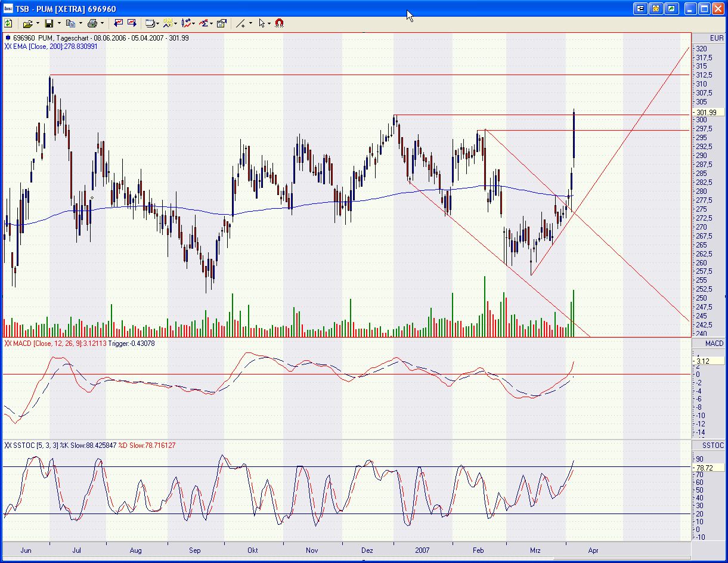Viewport: 728px width, 563px height.
Task: Click the green arrow title bar button
Action: point(671,9)
